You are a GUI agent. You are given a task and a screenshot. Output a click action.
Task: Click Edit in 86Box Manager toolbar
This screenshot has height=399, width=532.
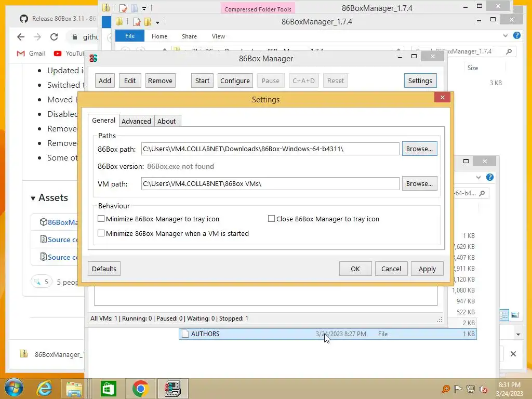pos(129,81)
